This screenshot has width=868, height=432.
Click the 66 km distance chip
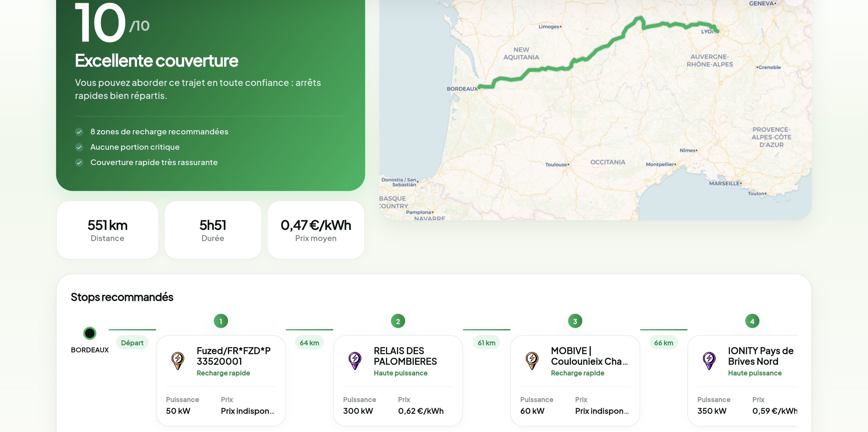pos(663,343)
